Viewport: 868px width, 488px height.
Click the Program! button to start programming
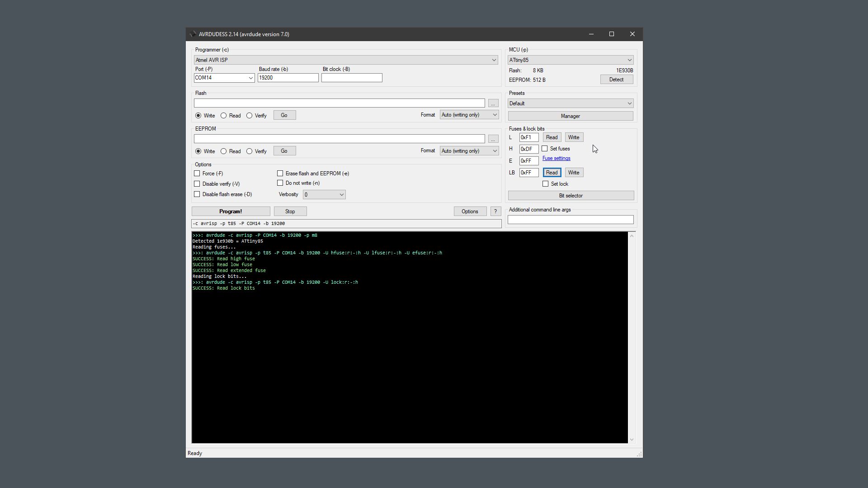[231, 211]
